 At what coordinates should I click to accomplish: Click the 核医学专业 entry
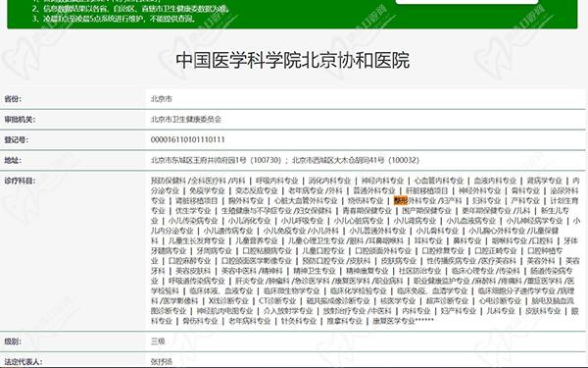point(398,301)
